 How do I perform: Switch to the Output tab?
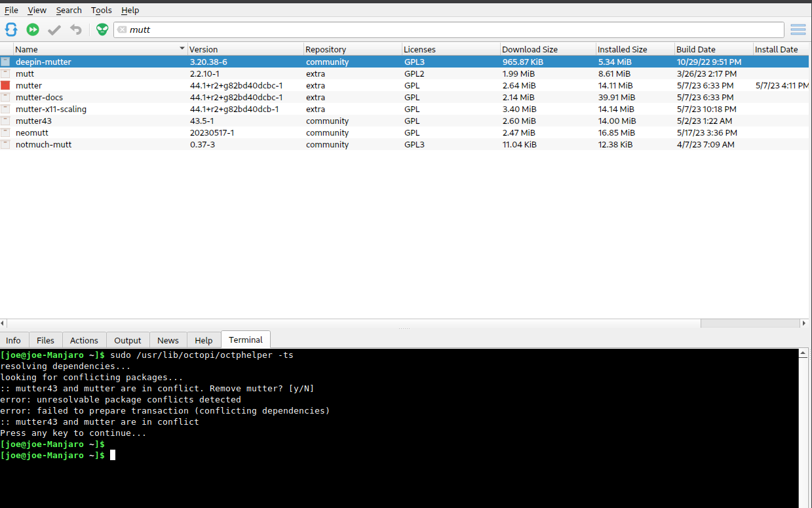click(128, 340)
